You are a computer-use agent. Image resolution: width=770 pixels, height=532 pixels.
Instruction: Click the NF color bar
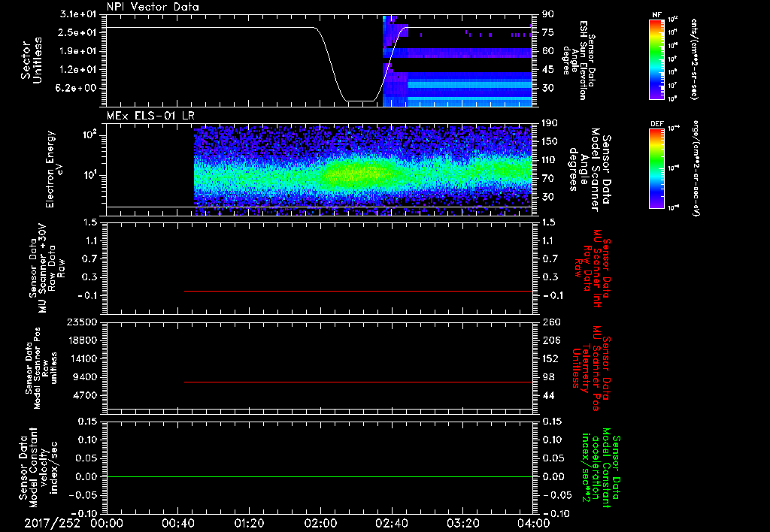pyautogui.click(x=657, y=59)
